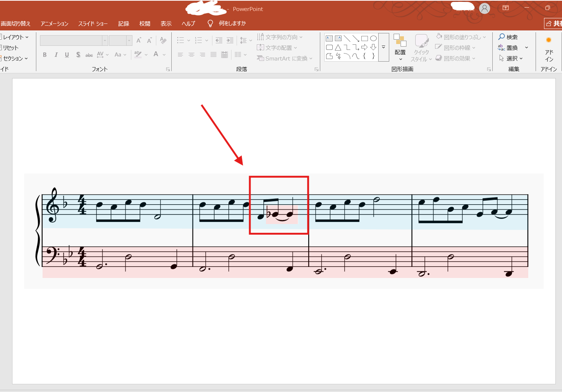Click the 置換 replace button
Screen dimensions: 562x392
[x=508, y=48]
